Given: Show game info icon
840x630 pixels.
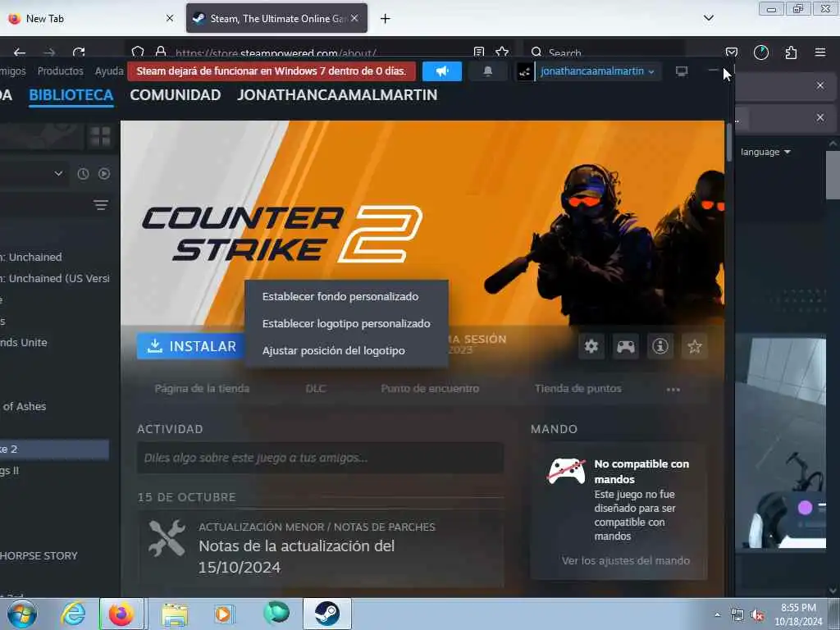Looking at the screenshot, I should coord(660,347).
